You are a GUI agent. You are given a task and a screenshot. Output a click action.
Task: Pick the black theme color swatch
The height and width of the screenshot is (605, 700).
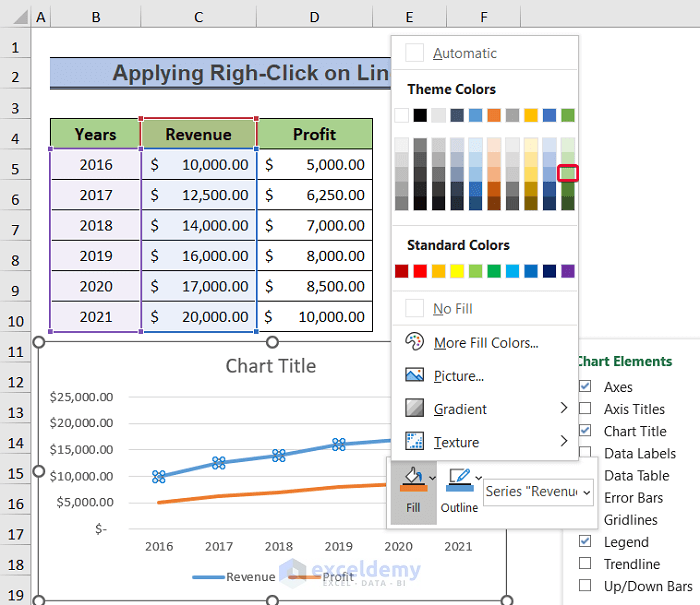tap(420, 115)
